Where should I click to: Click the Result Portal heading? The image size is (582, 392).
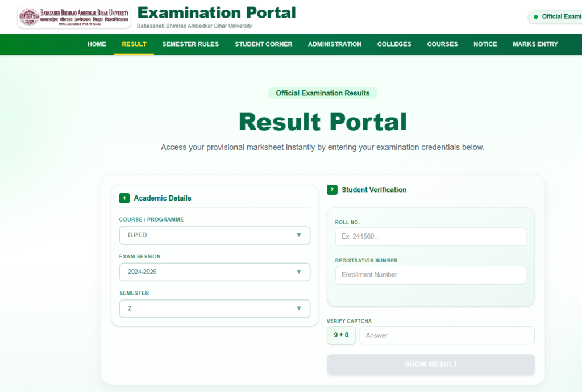tap(323, 122)
